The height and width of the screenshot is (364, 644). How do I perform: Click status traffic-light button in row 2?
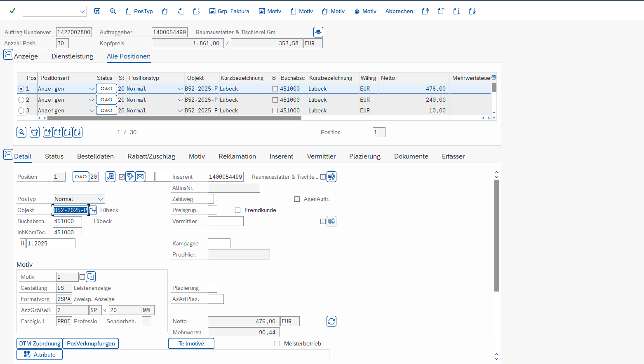point(106,100)
